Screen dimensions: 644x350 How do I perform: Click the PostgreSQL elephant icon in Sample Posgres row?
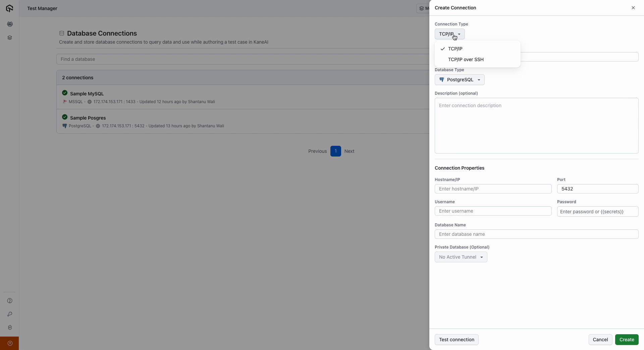pyautogui.click(x=65, y=126)
